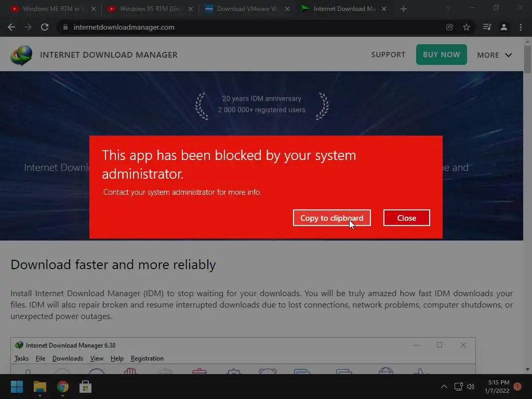This screenshot has width=532, height=399.
Task: Close the Windows 95 RTM tab
Action: [x=190, y=9]
